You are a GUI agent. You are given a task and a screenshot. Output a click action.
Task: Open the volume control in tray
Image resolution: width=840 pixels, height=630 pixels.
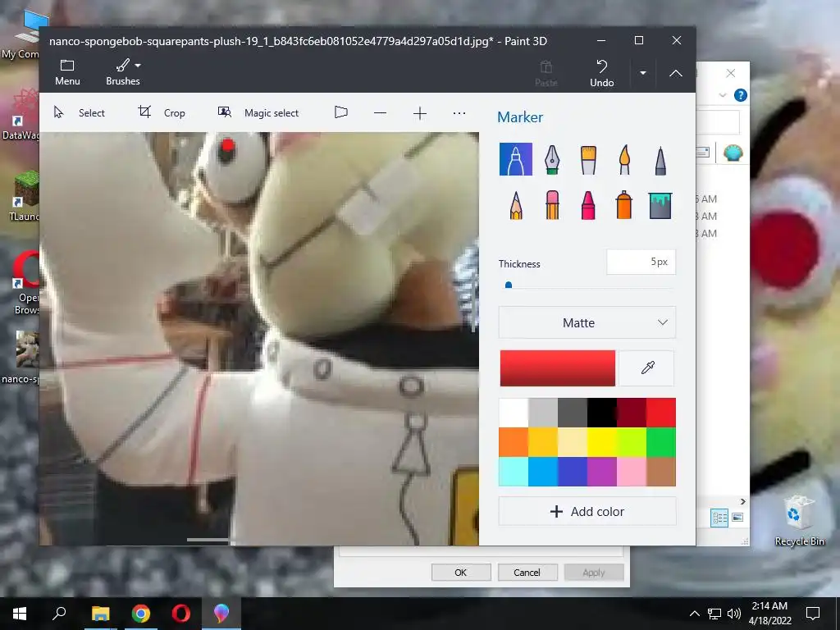[734, 614]
